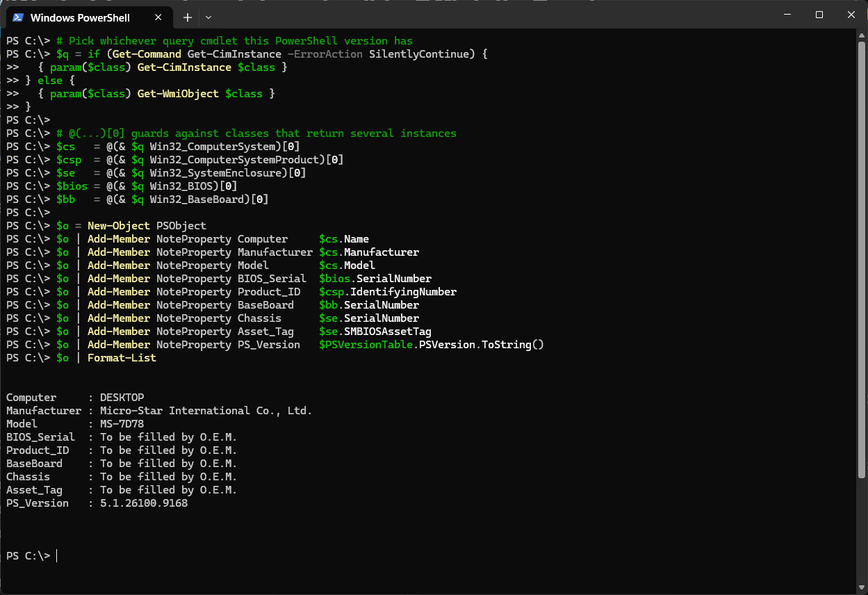The width and height of the screenshot is (868, 595).
Task: Click 'Format-List' command text
Action: 122,358
